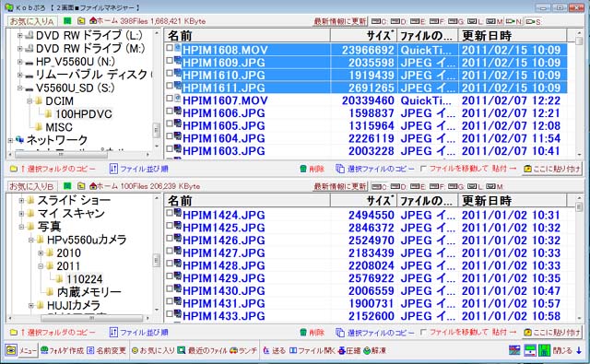Click ファイル開く open file icon
This screenshot has width=590, height=364.
pyautogui.click(x=293, y=350)
